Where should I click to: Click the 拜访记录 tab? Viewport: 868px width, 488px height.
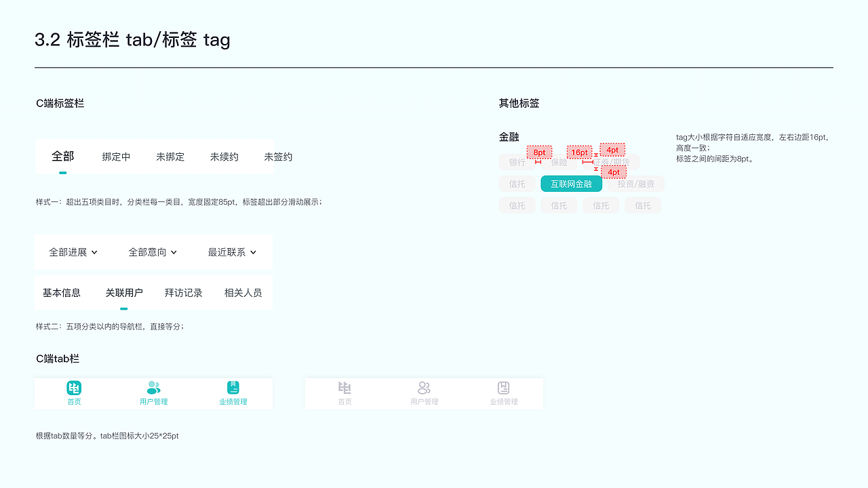point(183,292)
